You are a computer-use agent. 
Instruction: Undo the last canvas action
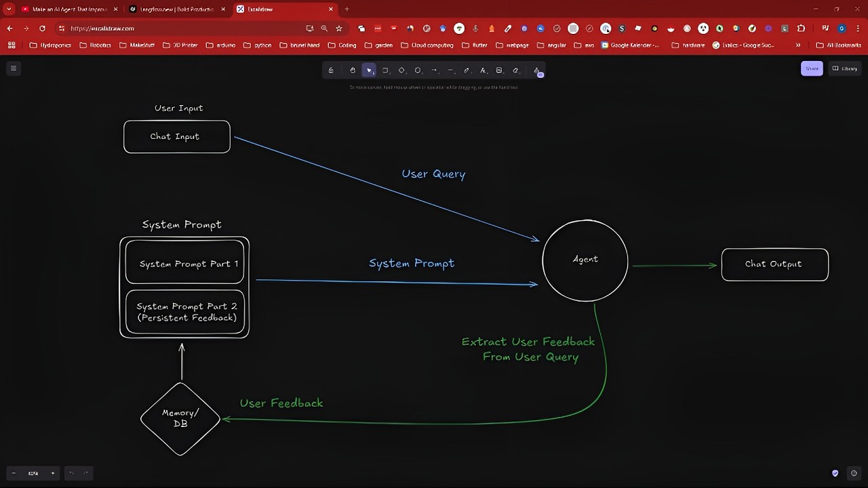point(72,473)
